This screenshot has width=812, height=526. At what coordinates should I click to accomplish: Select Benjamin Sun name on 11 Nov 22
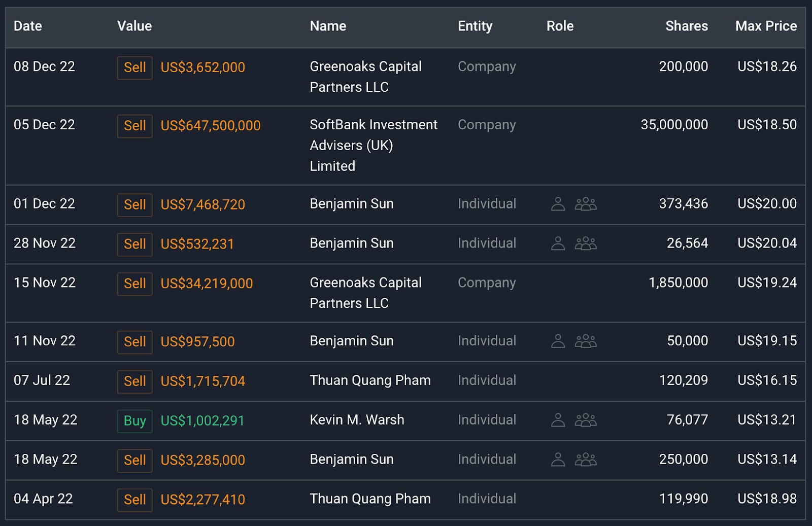(352, 341)
